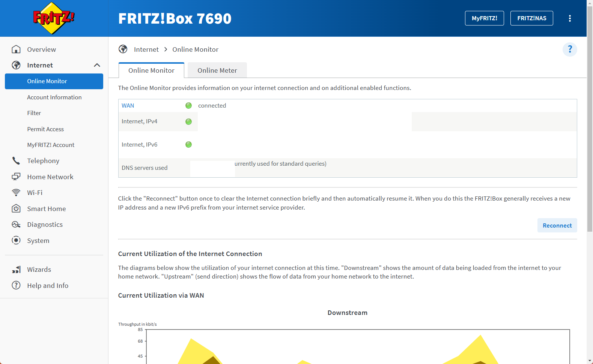Click the Smart Home icon
This screenshot has width=593, height=364.
coord(16,208)
